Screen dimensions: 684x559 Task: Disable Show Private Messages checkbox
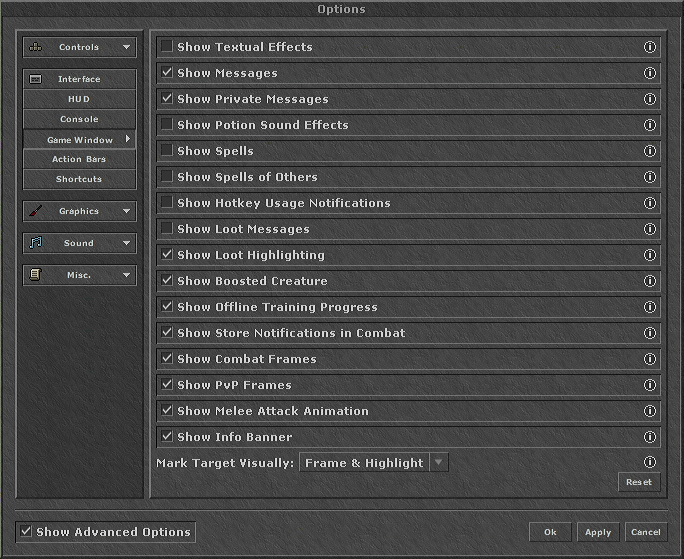(167, 98)
